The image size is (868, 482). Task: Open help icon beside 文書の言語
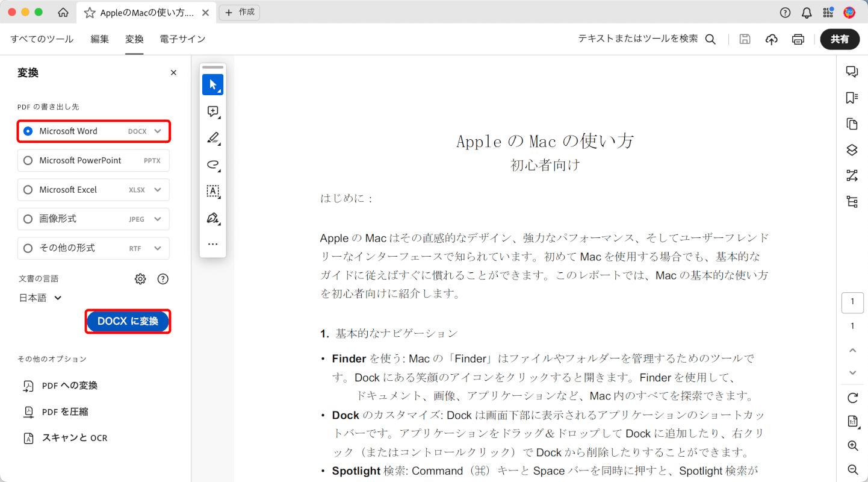pos(163,279)
